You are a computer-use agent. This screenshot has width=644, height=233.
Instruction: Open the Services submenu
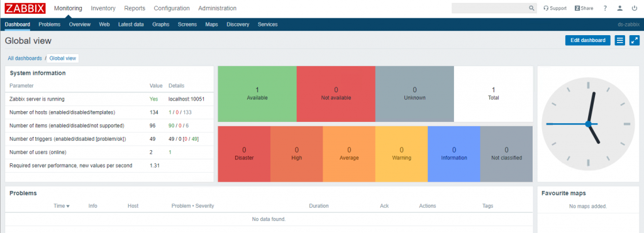(x=268, y=24)
